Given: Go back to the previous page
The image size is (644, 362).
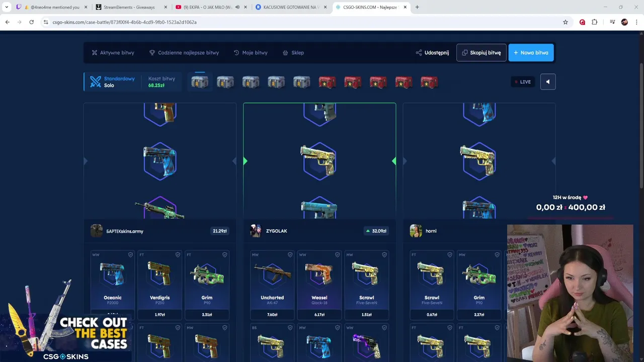Looking at the screenshot, I should coord(7,22).
